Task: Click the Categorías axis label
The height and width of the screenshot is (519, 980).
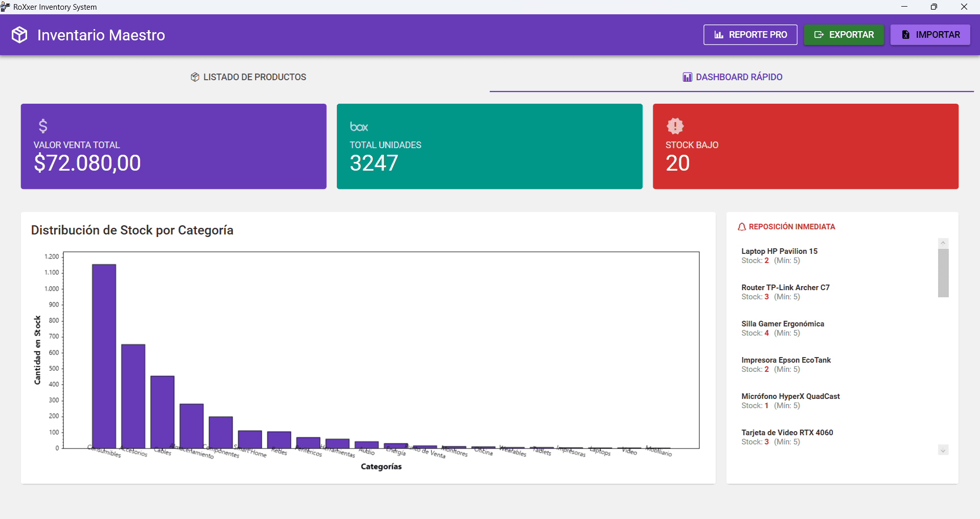Action: (x=381, y=466)
